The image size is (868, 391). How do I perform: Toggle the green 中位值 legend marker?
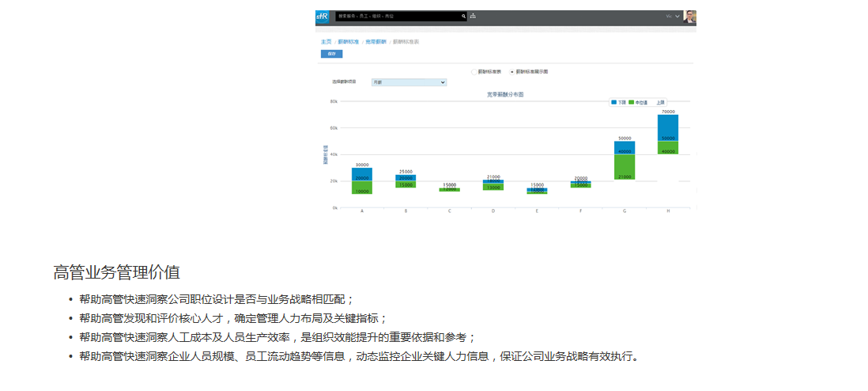tap(632, 102)
